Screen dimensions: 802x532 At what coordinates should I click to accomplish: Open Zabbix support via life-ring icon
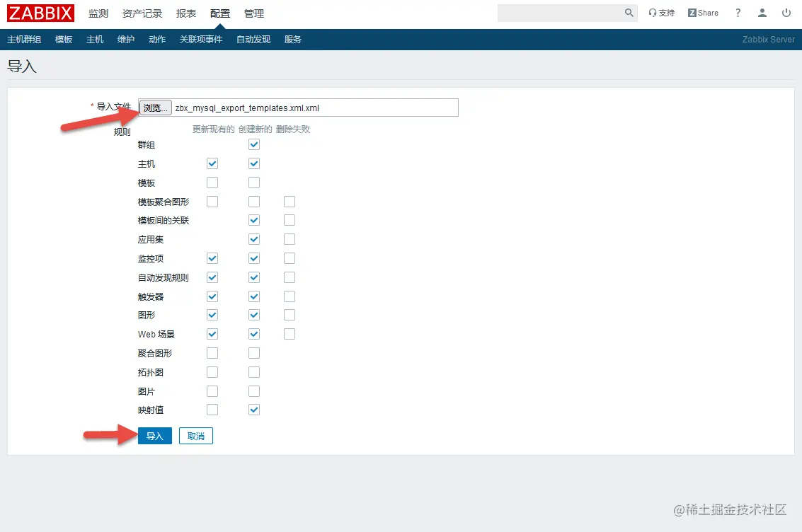tap(661, 12)
